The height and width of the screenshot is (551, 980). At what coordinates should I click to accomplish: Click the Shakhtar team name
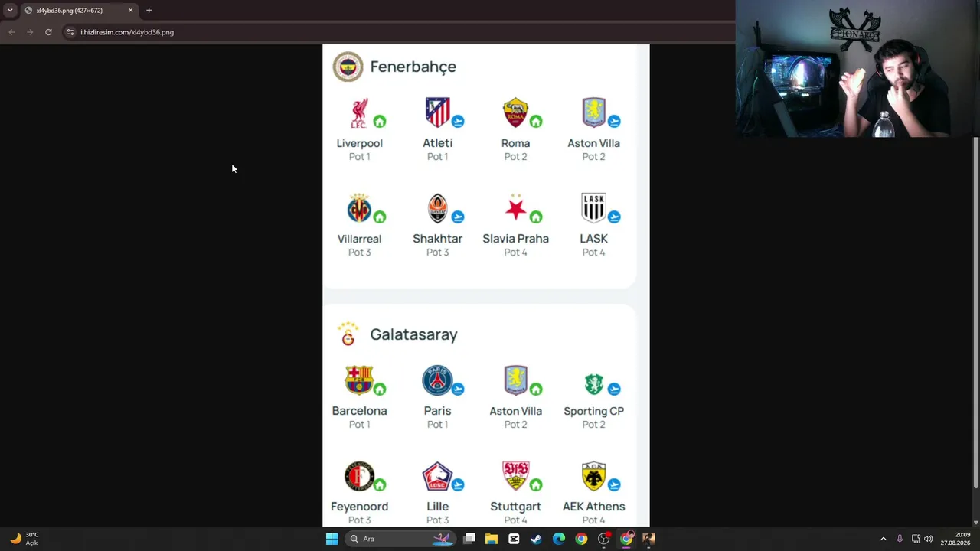click(437, 239)
